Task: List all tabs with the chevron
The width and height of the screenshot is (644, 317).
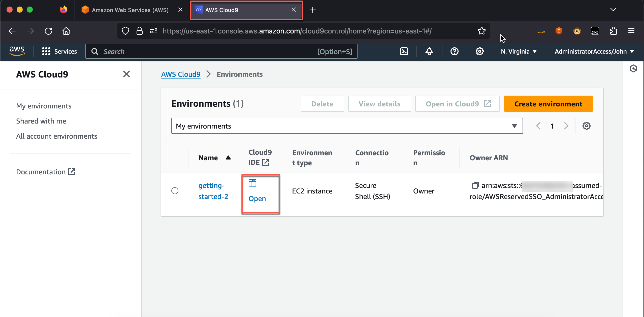Action: [x=613, y=10]
